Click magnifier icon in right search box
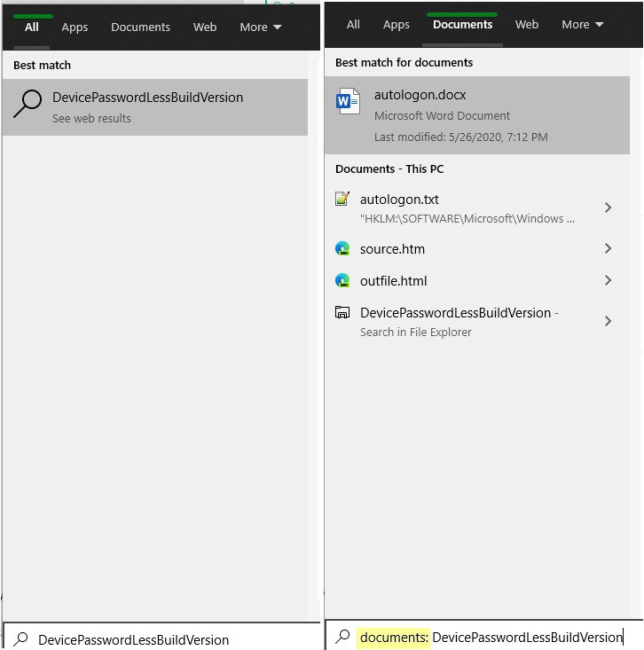The width and height of the screenshot is (644, 650). click(342, 637)
